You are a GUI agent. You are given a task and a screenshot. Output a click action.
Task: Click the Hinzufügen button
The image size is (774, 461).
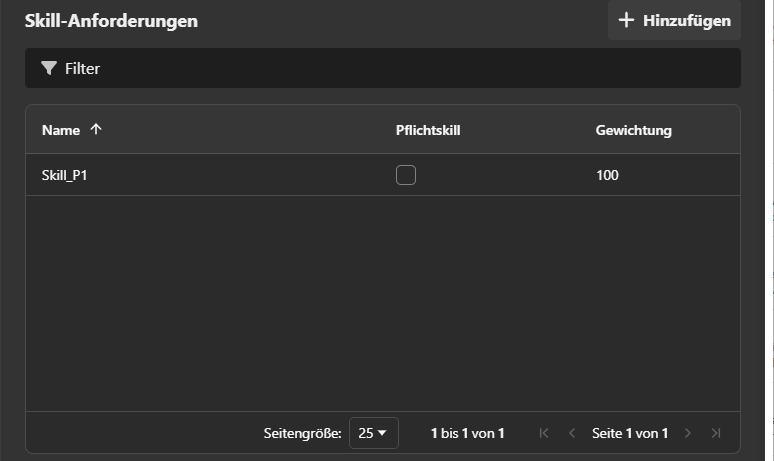click(x=674, y=20)
